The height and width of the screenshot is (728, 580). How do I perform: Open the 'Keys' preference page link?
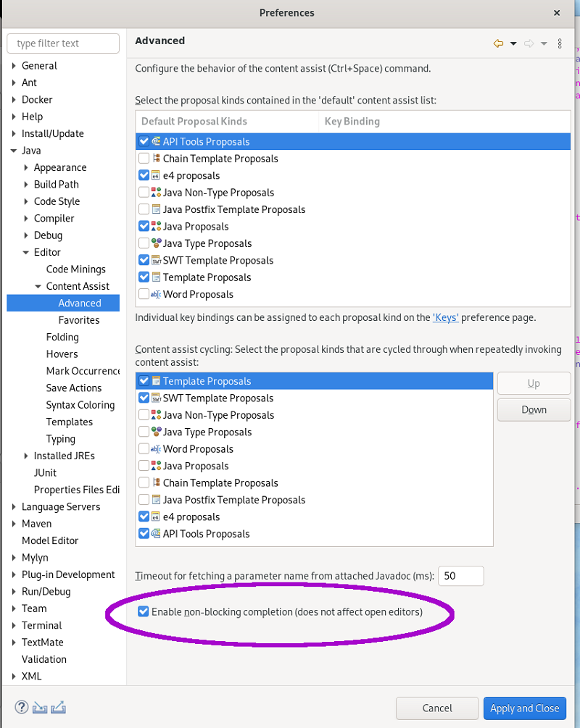tap(445, 317)
